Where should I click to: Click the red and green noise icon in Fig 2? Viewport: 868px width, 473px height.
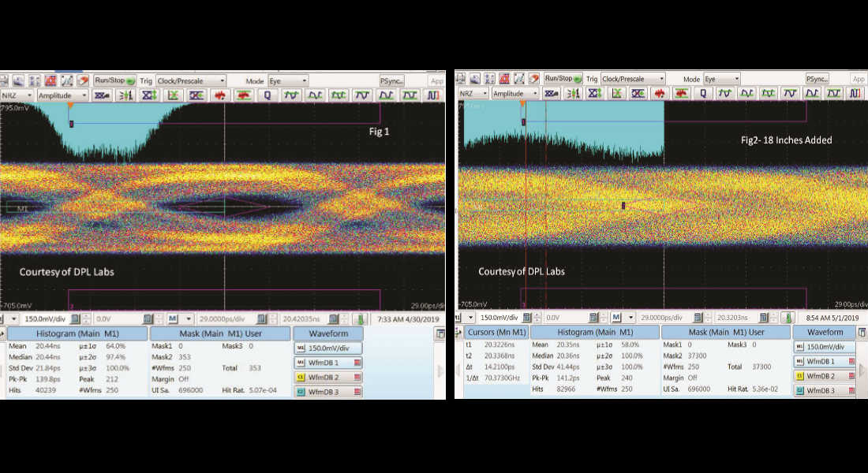(681, 94)
